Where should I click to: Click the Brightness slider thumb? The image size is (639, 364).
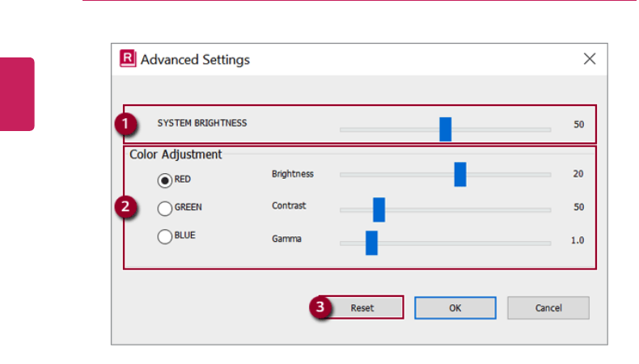pos(460,174)
